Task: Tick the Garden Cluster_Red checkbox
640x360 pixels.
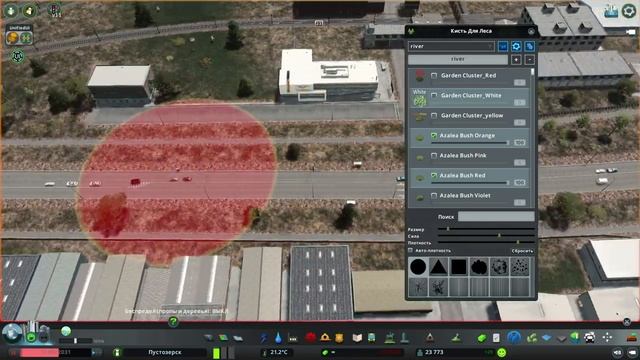Action: click(x=434, y=76)
